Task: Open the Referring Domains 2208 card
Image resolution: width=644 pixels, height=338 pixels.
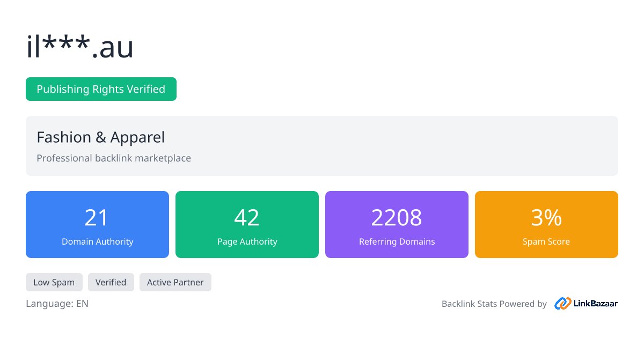Action: click(x=397, y=224)
